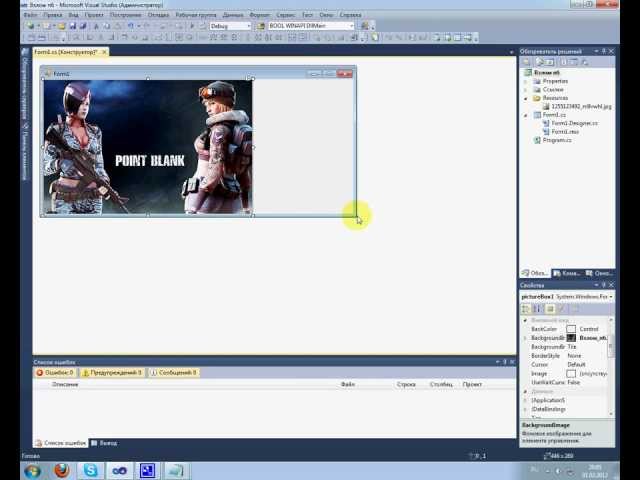Select Form1.Designer.cs in Solution Explorer
The width and height of the screenshot is (640, 480).
click(x=574, y=123)
